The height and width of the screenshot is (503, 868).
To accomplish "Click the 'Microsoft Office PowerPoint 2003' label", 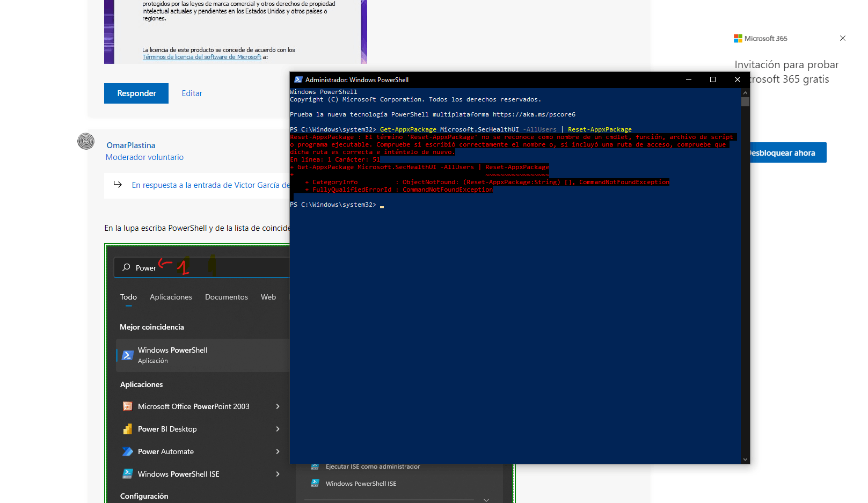I will coord(194,406).
